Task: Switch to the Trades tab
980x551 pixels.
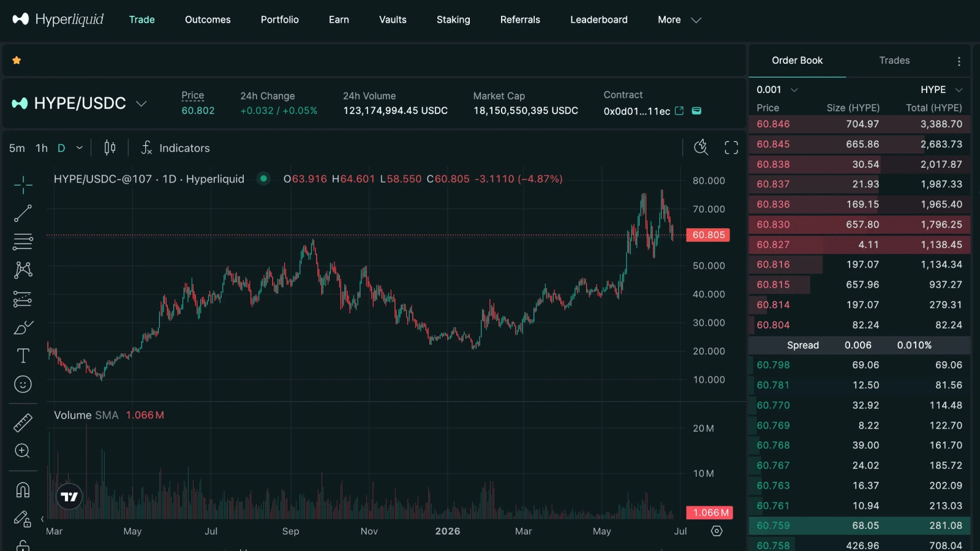Action: (894, 60)
